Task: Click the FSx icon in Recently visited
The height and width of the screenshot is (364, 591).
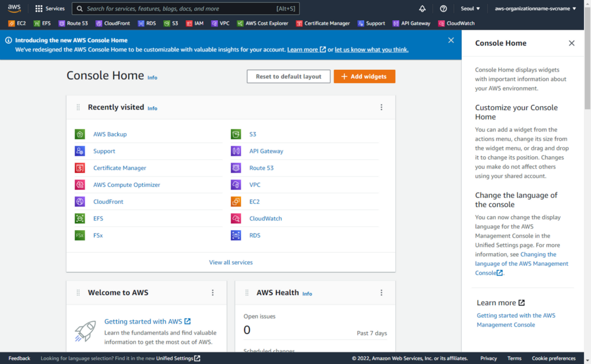Action: click(x=80, y=235)
